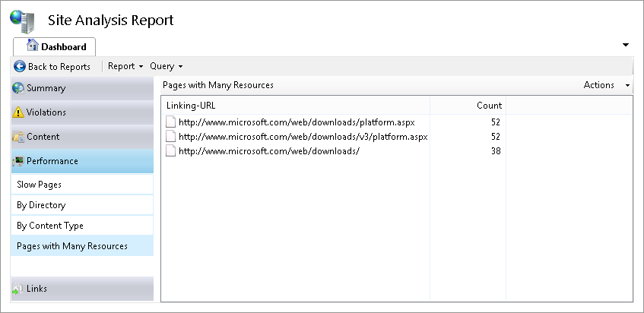This screenshot has width=644, height=313.
Task: Click the Back to Reports arrow icon
Action: pos(20,67)
